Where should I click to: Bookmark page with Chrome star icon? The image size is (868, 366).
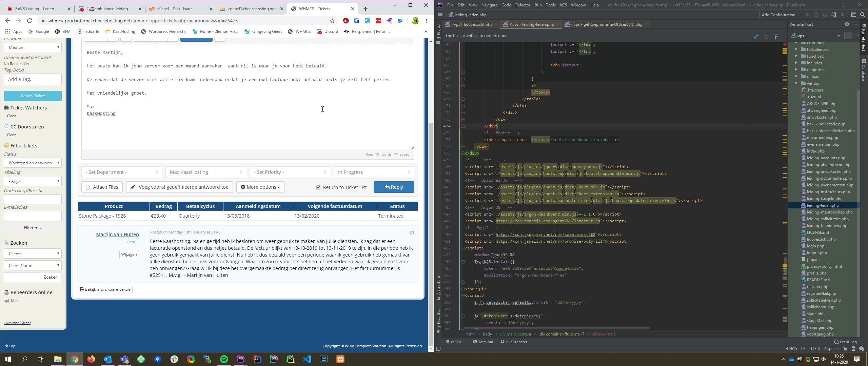[x=332, y=21]
